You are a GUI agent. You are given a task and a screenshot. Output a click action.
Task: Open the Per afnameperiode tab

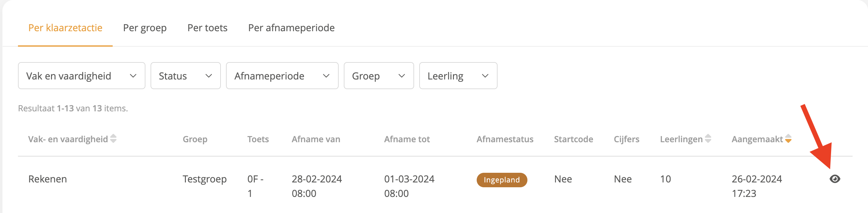pyautogui.click(x=291, y=28)
